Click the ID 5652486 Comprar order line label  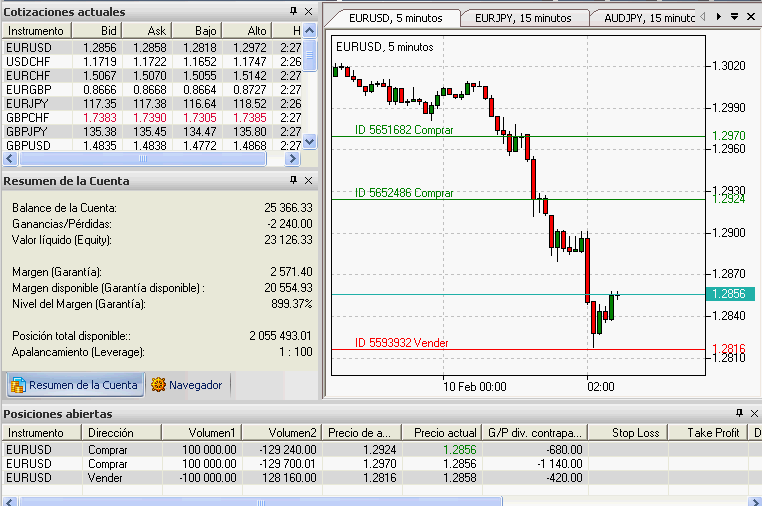(404, 193)
